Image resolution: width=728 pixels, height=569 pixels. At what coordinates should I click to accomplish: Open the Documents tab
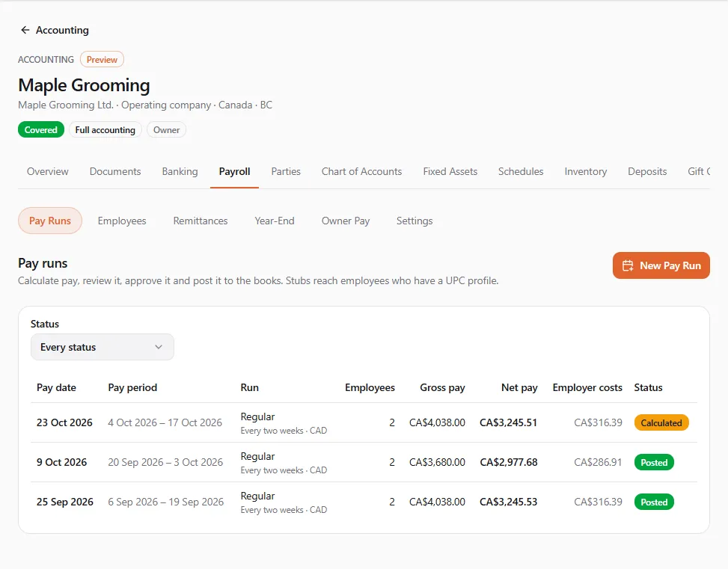point(115,171)
